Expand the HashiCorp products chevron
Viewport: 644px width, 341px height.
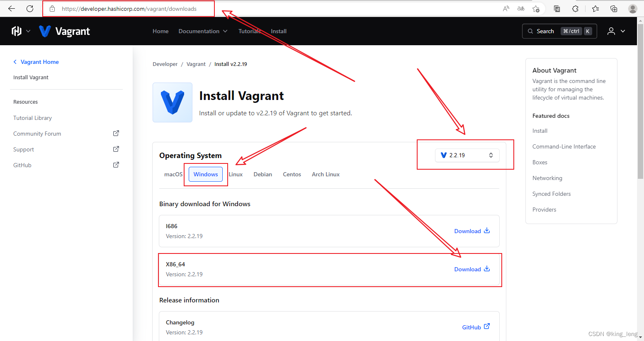tap(28, 31)
